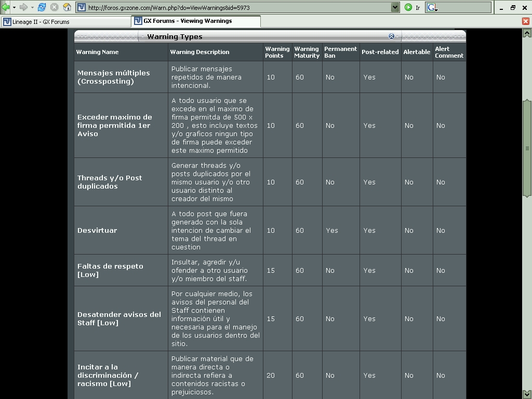Select the Exceder maximo de firma permitida warning
The image size is (532, 399).
(114, 125)
